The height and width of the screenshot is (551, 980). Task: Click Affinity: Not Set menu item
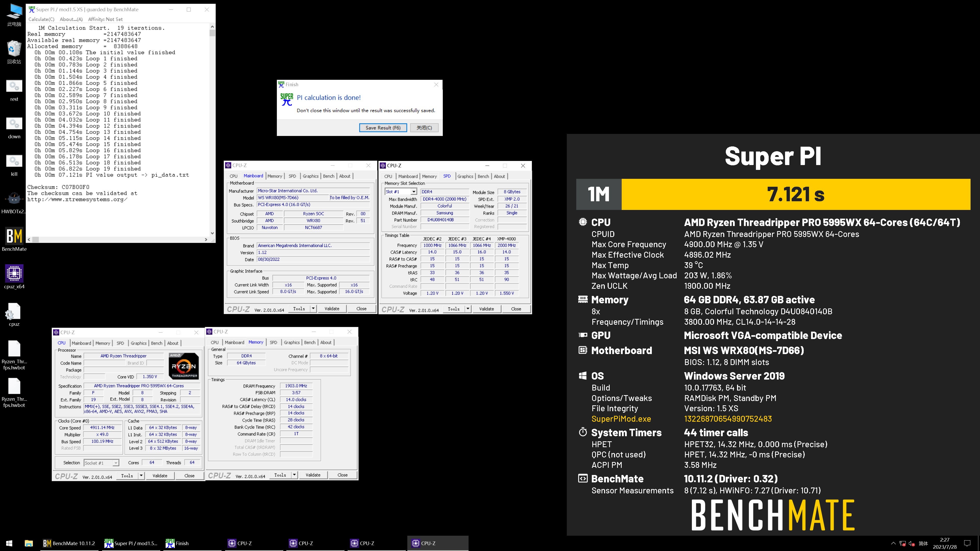click(105, 19)
